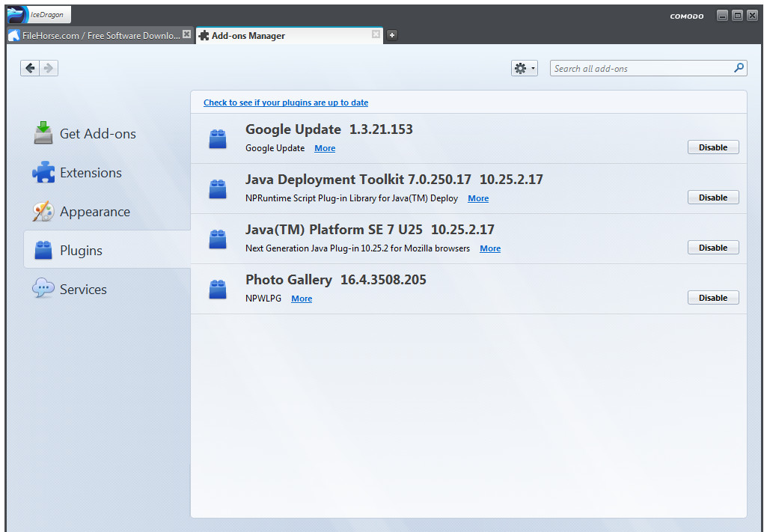This screenshot has width=764, height=532.
Task: Open the Extensions section via its puzzle icon
Action: tap(43, 171)
